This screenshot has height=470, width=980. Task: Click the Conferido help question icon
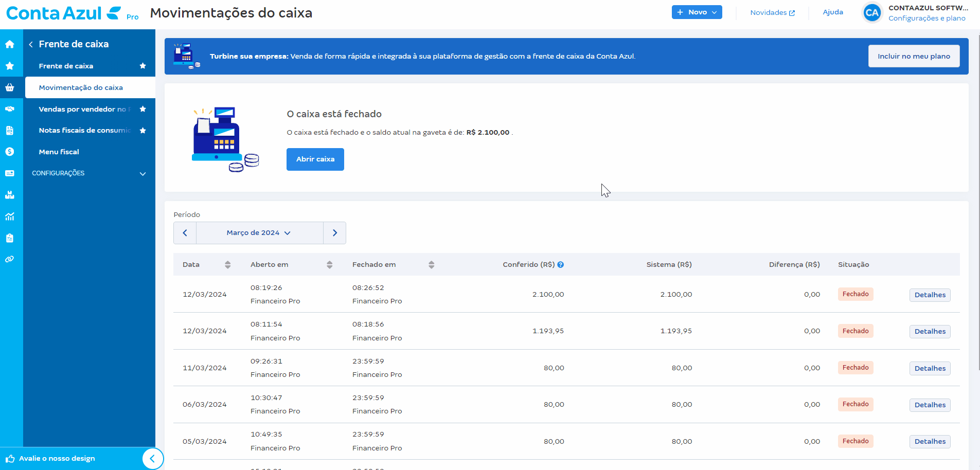pos(561,265)
